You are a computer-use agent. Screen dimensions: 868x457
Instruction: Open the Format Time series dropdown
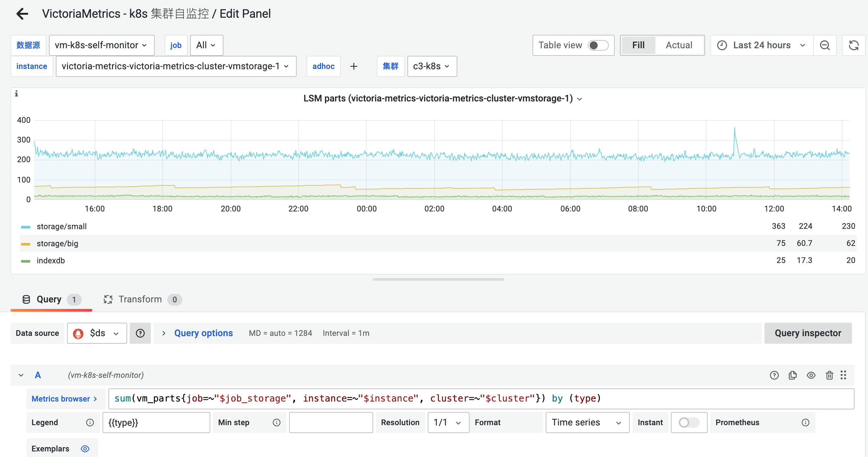587,422
